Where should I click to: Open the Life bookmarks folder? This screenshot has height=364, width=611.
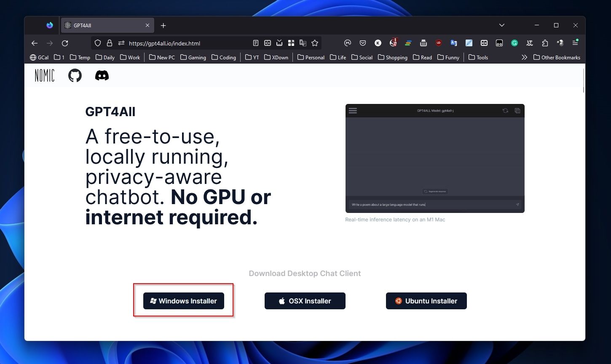338,57
